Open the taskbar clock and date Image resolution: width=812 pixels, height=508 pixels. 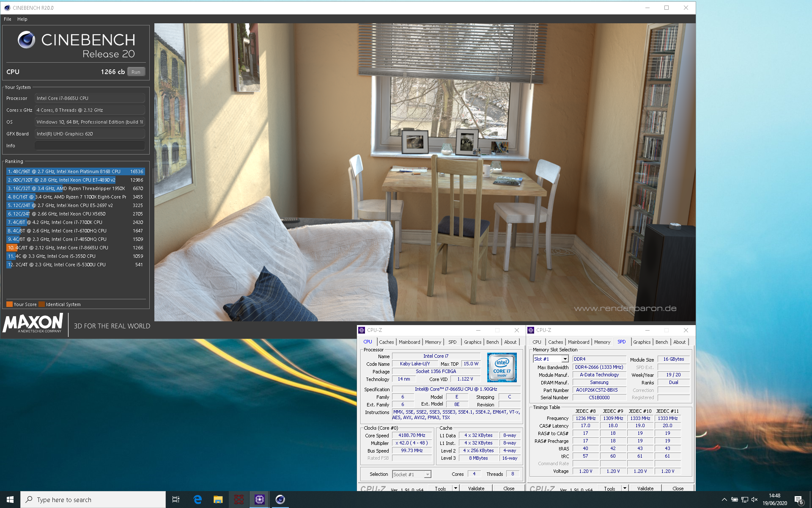(775, 500)
